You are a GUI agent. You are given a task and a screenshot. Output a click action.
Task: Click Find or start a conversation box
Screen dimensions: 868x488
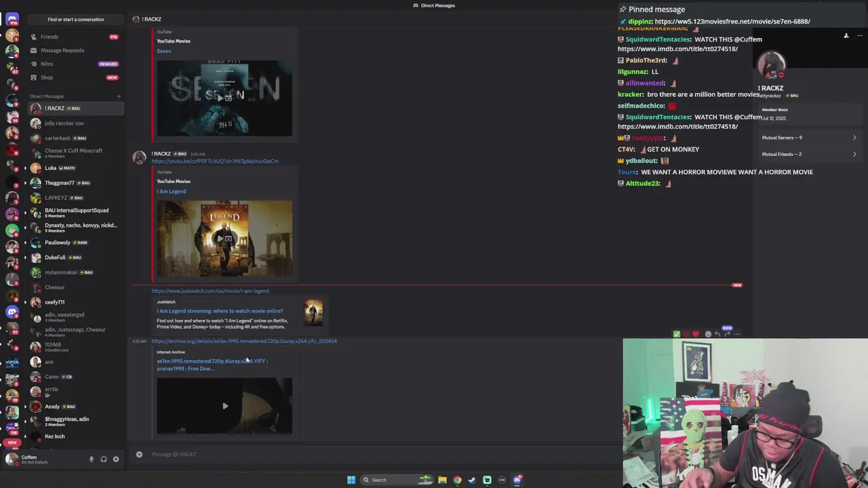(75, 20)
